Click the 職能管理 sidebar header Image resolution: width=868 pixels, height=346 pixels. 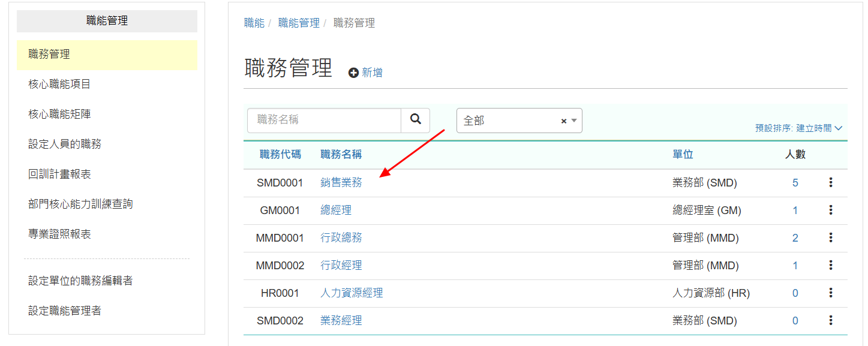[107, 21]
